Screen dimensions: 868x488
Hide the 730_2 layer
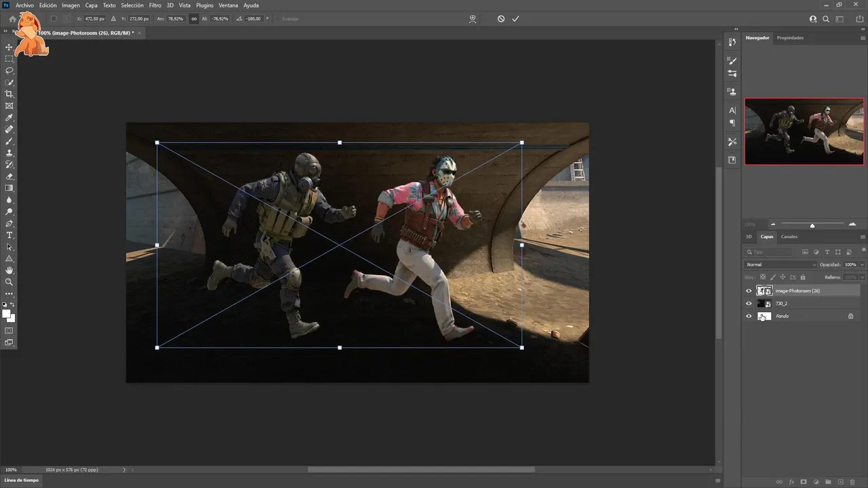tap(749, 304)
